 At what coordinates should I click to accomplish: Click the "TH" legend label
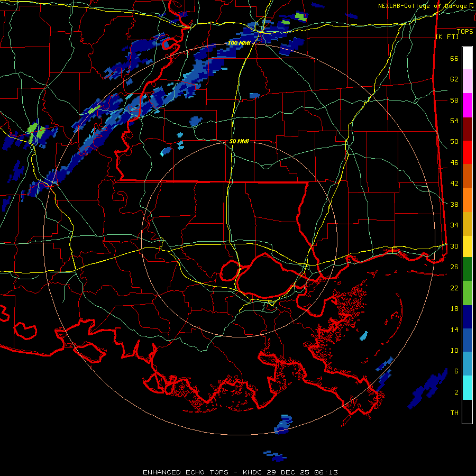pyautogui.click(x=454, y=413)
